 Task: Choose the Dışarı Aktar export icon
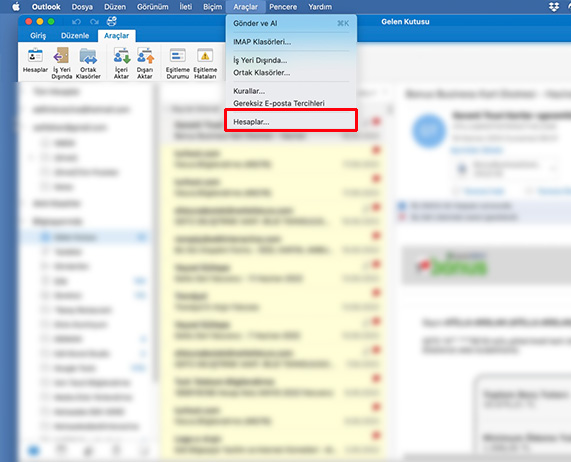click(145, 63)
